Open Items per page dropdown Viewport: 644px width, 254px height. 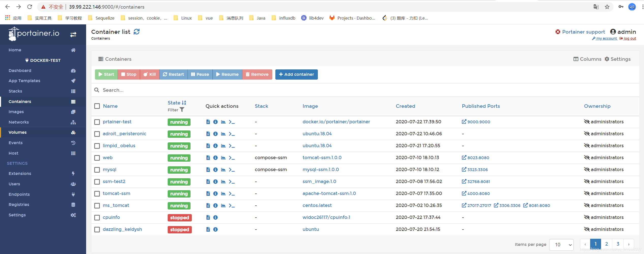tap(561, 245)
